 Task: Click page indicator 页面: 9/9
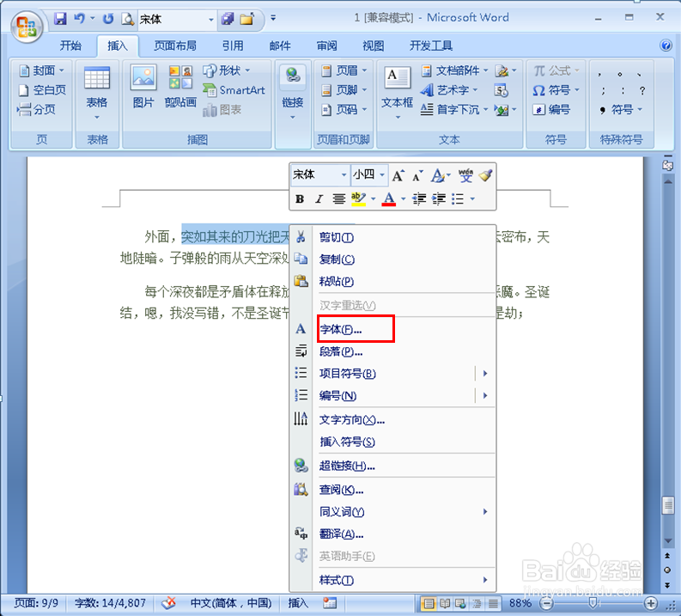36,603
